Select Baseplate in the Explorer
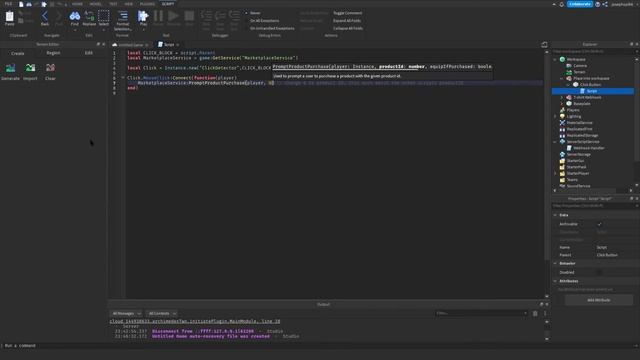Image resolution: width=640 pixels, height=360 pixels. [x=581, y=104]
